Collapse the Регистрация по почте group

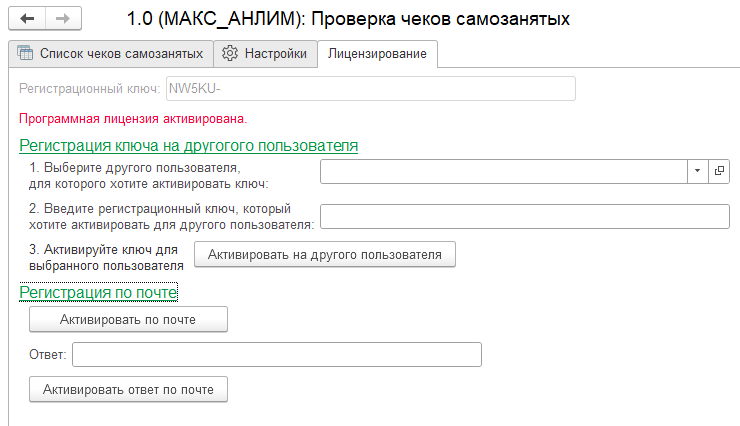(x=98, y=292)
